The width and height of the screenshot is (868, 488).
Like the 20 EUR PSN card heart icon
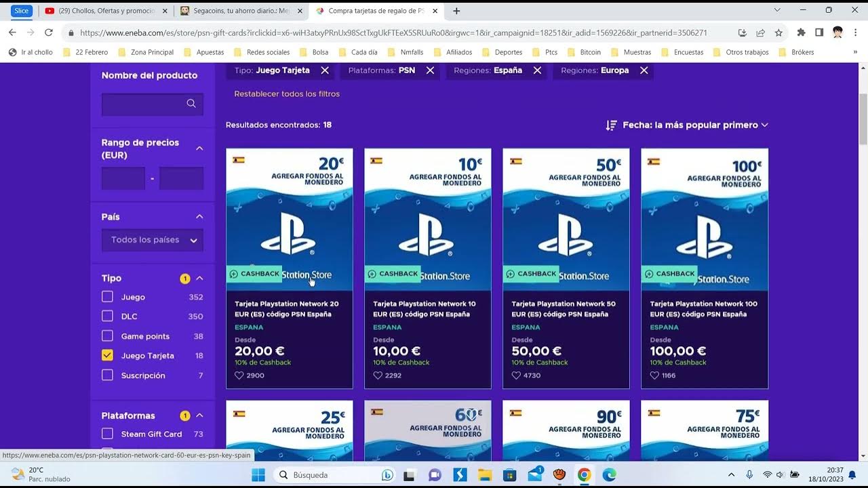(239, 375)
